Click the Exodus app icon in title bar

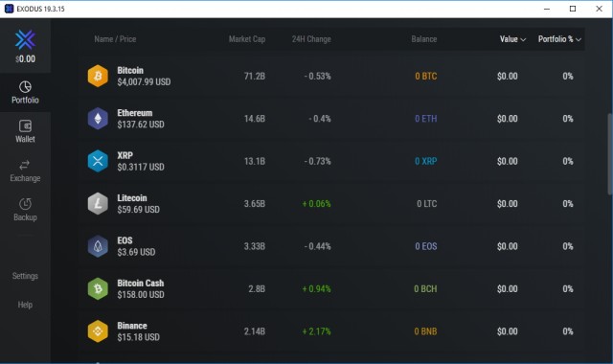[9, 9]
